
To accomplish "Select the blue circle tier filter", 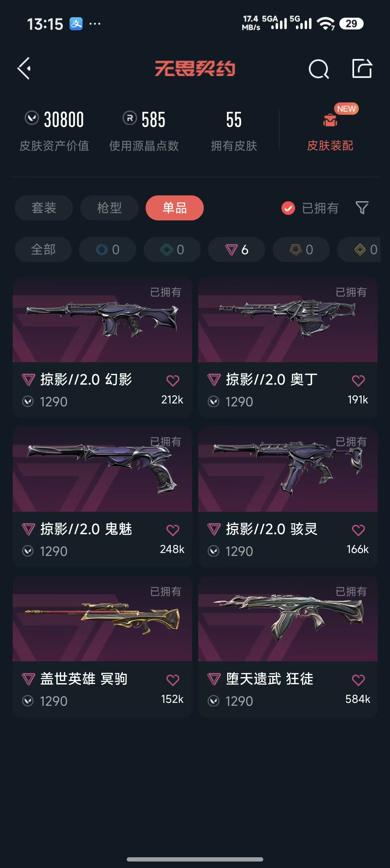I will [x=108, y=250].
